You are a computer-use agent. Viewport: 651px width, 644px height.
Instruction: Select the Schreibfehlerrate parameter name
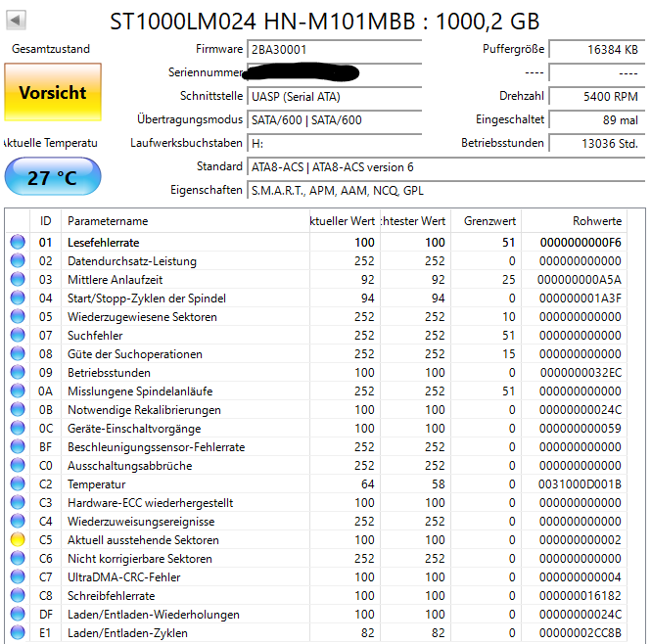(x=112, y=595)
